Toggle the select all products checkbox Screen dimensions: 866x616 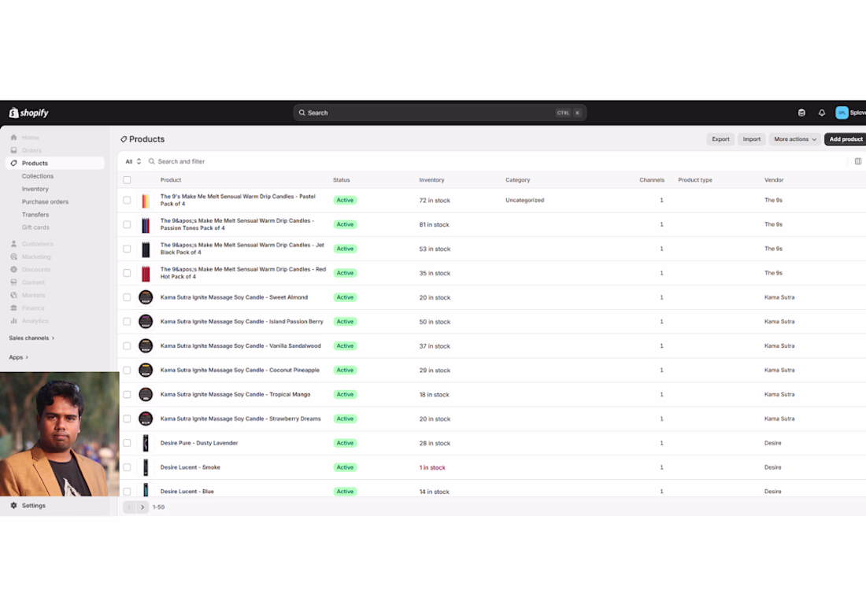pyautogui.click(x=127, y=180)
